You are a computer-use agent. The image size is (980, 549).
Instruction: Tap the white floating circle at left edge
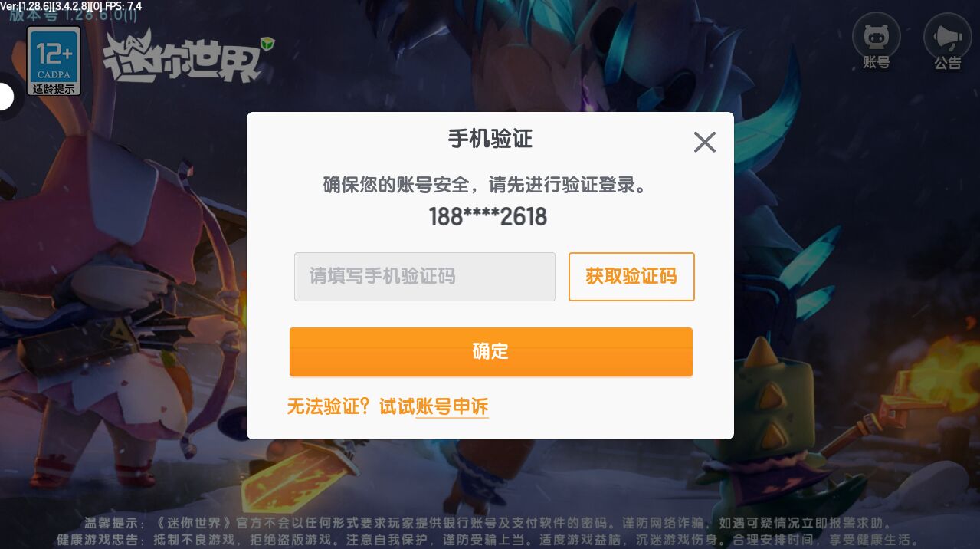[6, 97]
